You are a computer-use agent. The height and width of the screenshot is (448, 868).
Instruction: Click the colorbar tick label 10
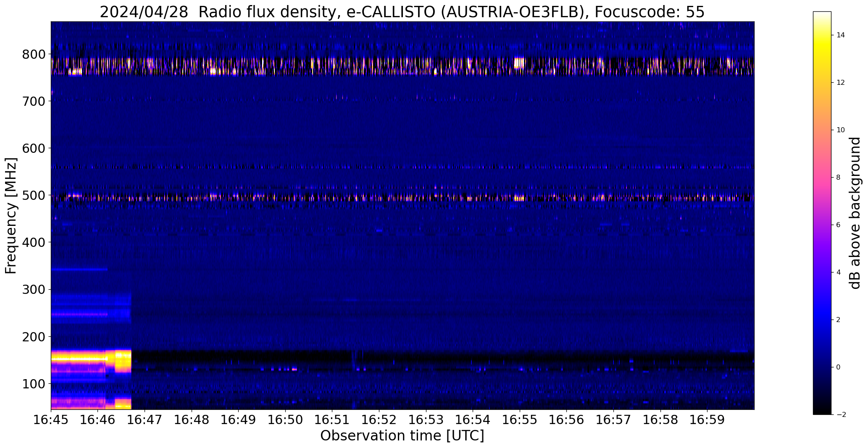coord(841,130)
